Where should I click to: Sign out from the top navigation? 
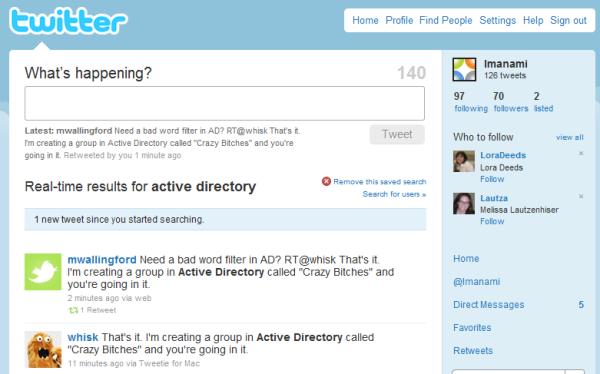pyautogui.click(x=568, y=20)
